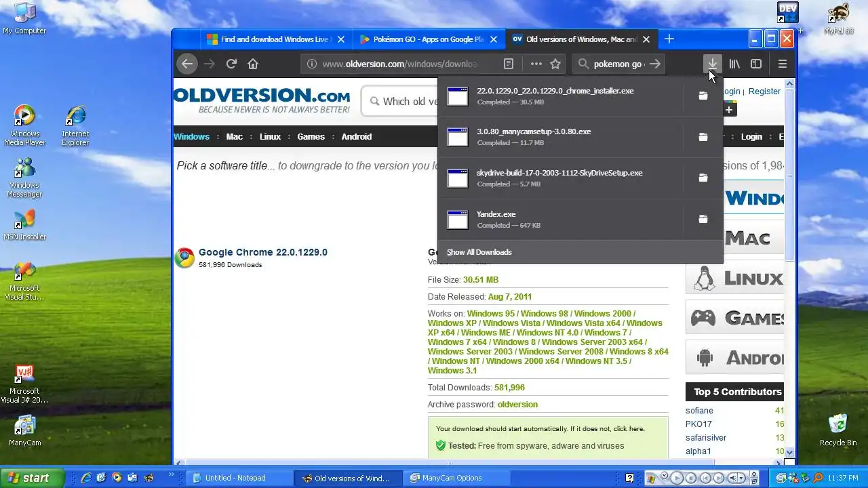Open My Computer desktop icon
The height and width of the screenshot is (488, 868).
click(24, 18)
